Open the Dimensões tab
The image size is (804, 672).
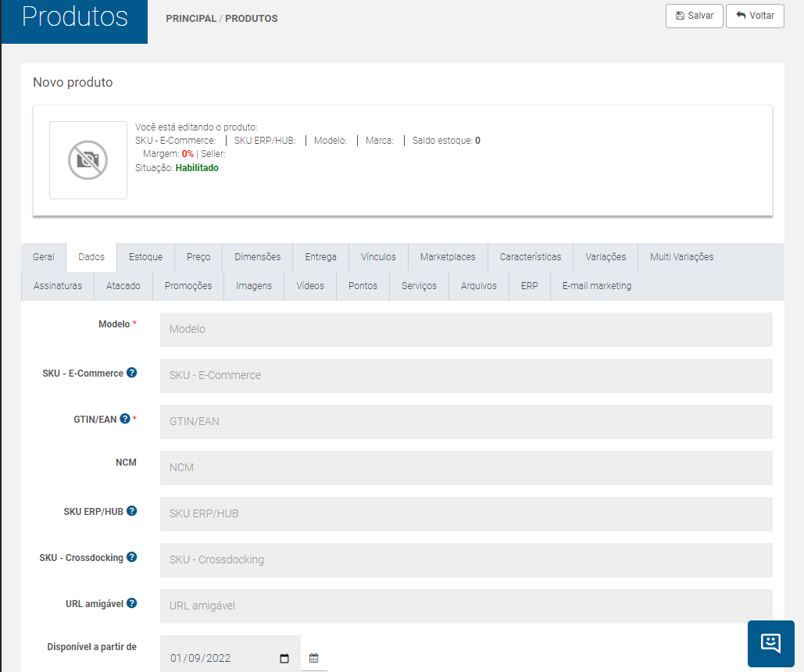[x=257, y=257]
